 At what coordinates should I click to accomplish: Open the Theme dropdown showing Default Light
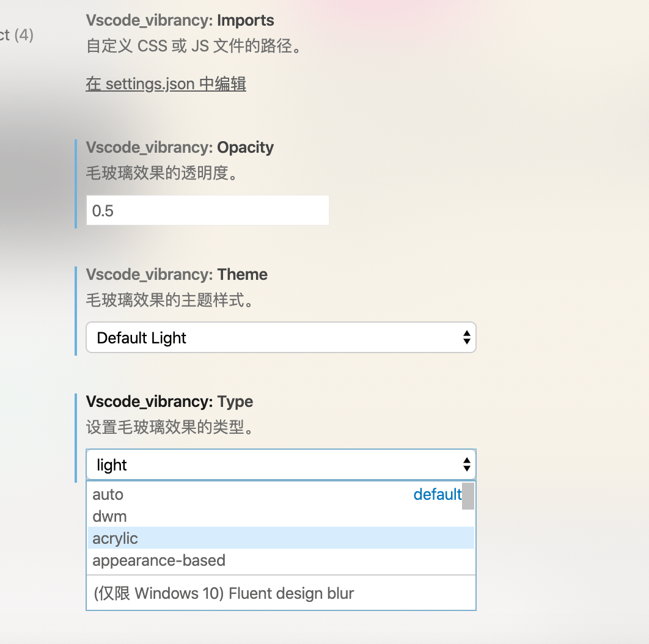(x=281, y=337)
